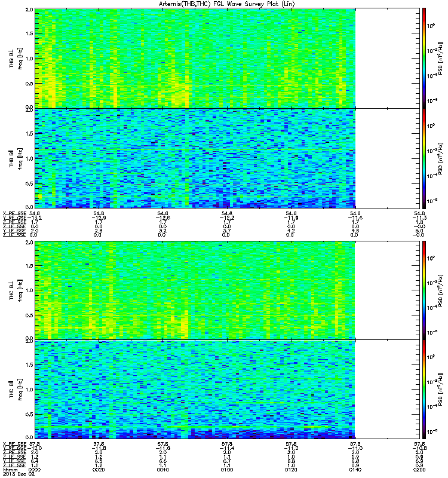Click the '0.5' tick on THC B⊥ frequency axis

[x=29, y=315]
